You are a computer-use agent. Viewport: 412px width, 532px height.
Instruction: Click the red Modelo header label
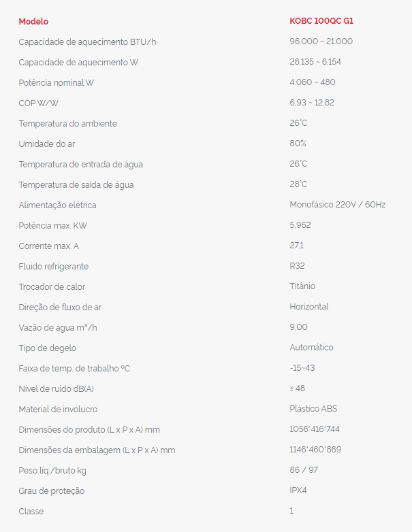pyautogui.click(x=33, y=21)
